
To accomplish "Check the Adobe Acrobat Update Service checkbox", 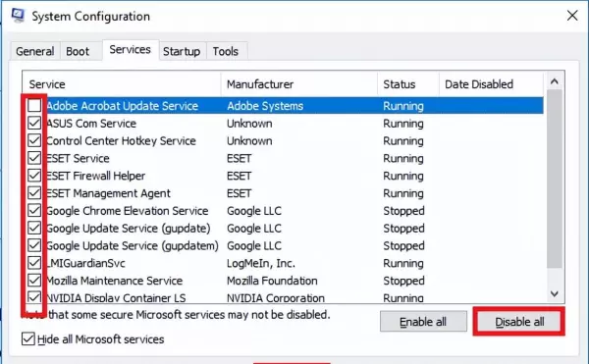I will 34,106.
